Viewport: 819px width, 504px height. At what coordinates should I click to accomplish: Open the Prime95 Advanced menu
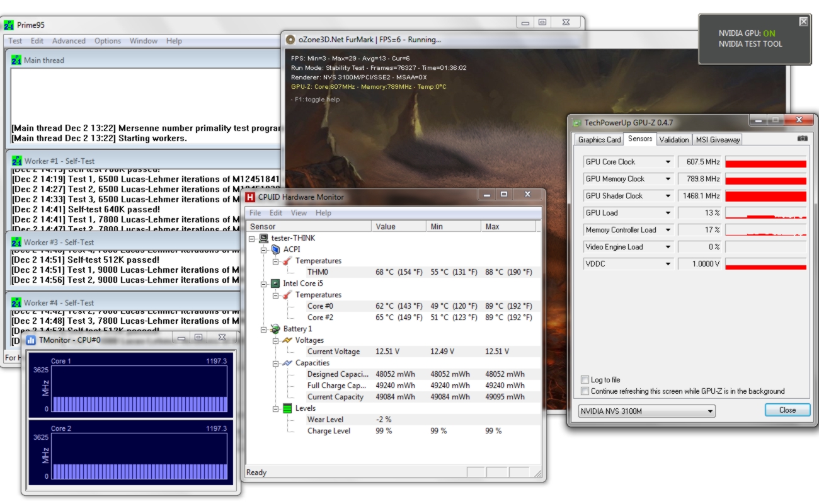69,41
